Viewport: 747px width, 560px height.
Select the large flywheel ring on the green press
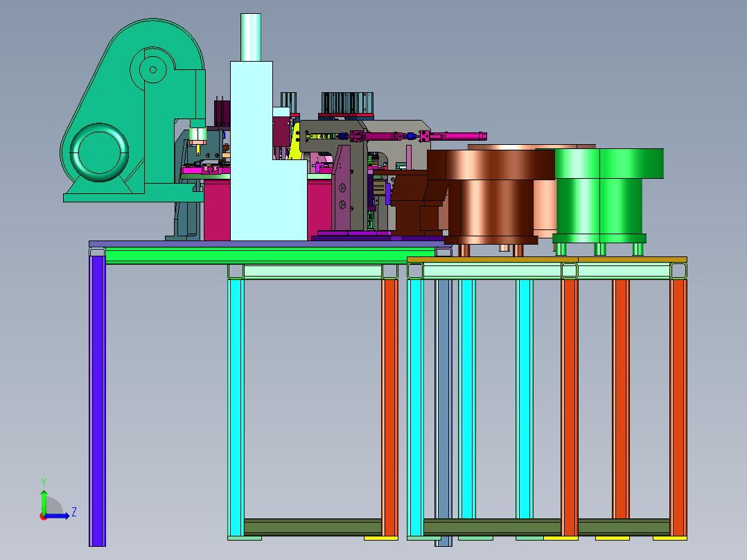(99, 152)
